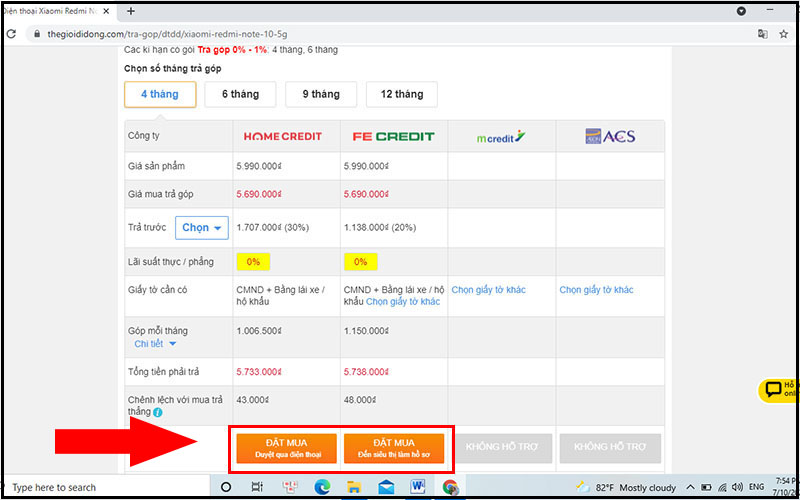
Task: Select the 4 tháng installment term
Action: tap(159, 94)
